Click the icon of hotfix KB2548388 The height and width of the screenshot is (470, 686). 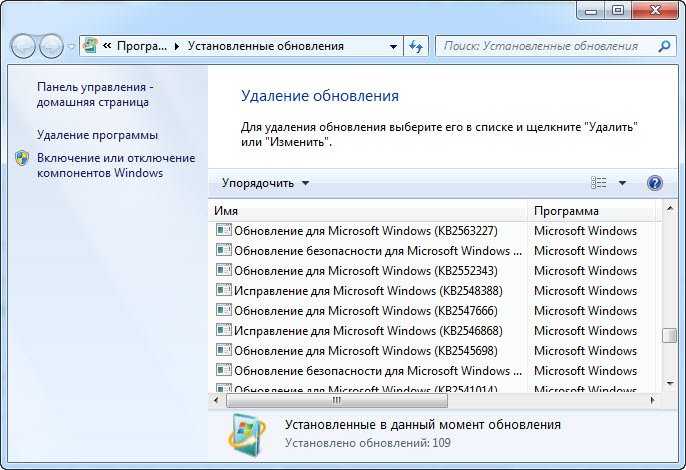[x=224, y=290]
